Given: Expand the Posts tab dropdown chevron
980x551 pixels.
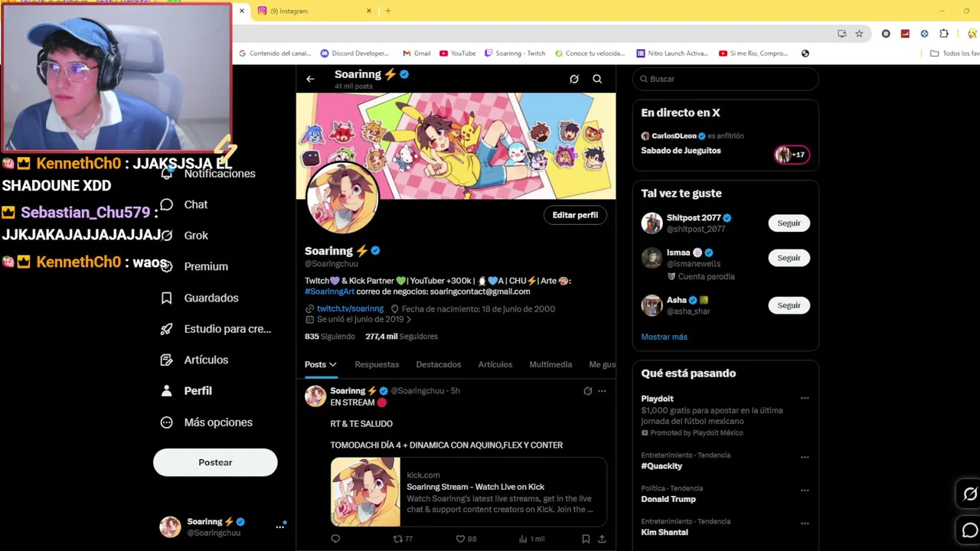Looking at the screenshot, I should (x=332, y=365).
